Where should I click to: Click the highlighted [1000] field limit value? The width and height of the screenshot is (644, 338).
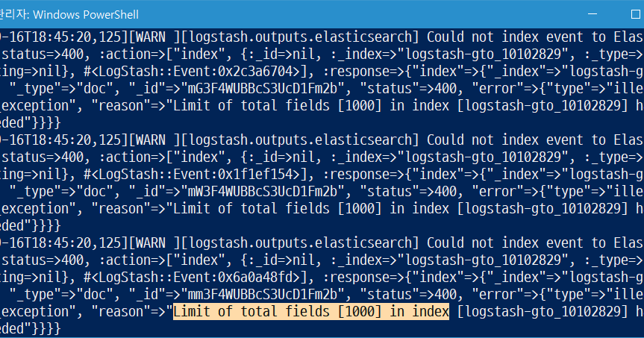coord(360,311)
